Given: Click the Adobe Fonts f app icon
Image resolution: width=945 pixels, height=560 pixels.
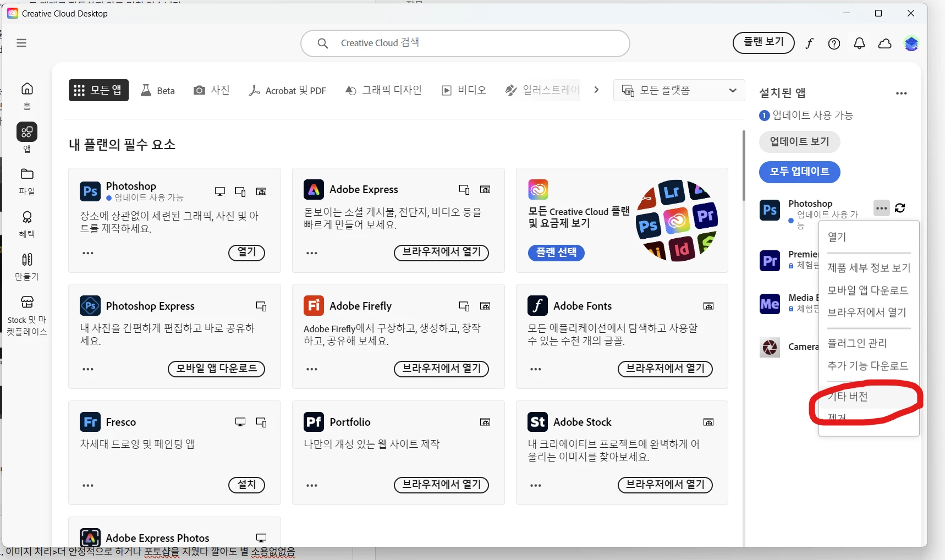Looking at the screenshot, I should pos(537,305).
